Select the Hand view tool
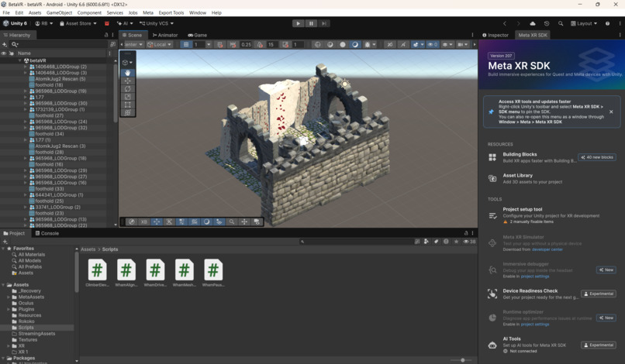The height and width of the screenshot is (364, 625). [x=127, y=73]
